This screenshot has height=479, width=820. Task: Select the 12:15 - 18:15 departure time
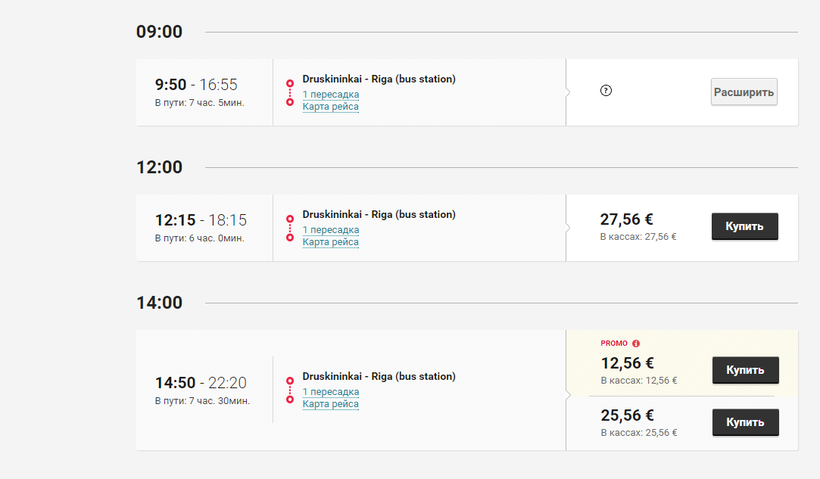[x=200, y=220]
